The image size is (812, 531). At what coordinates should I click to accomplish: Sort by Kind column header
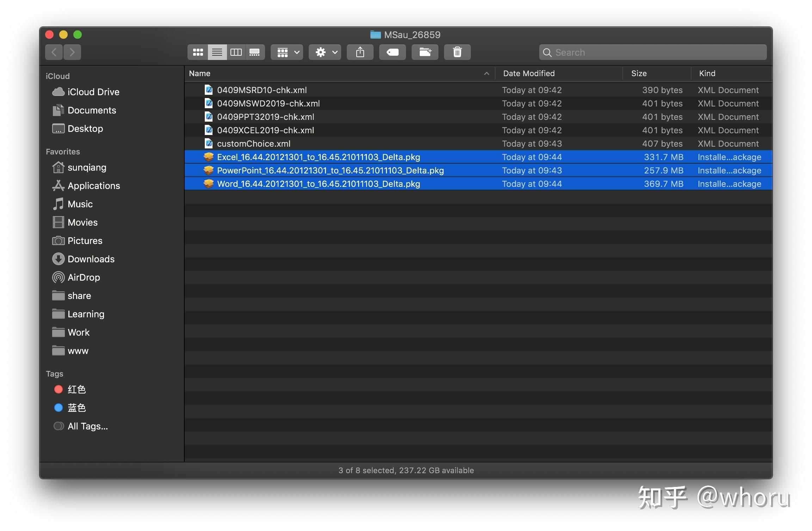tap(732, 73)
